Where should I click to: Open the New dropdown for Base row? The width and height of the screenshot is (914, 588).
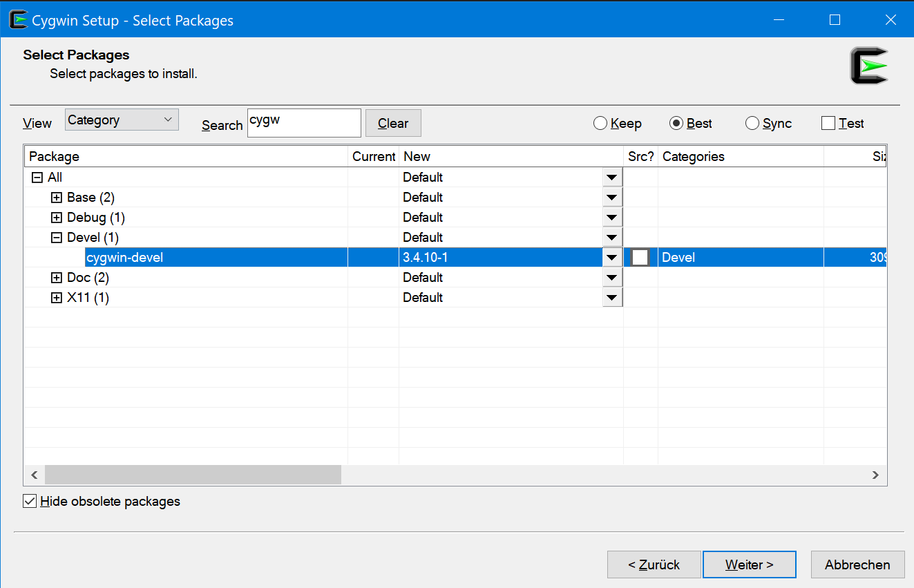click(x=612, y=198)
